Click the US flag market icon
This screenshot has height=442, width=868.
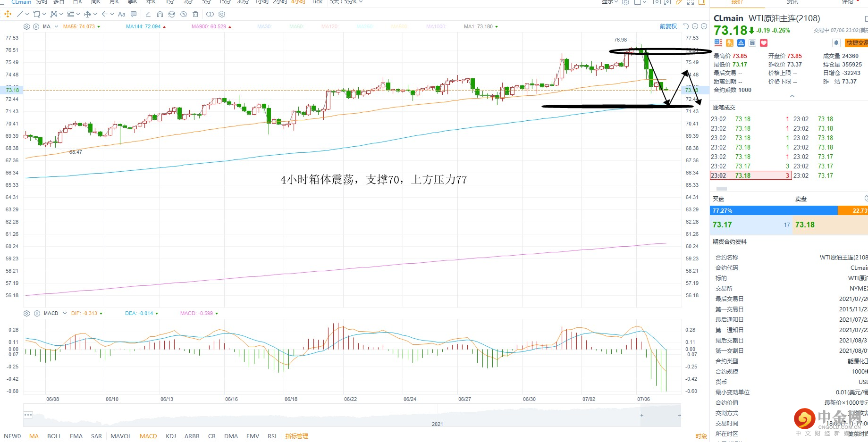pyautogui.click(x=718, y=43)
